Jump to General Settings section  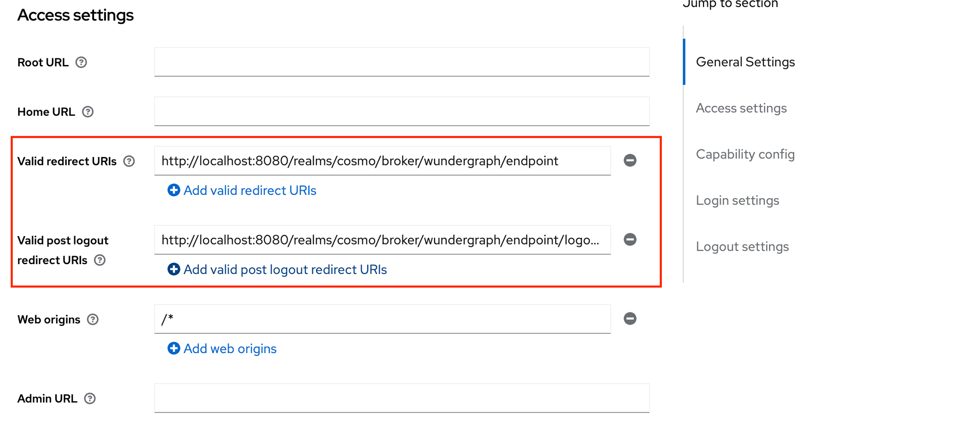tap(745, 62)
